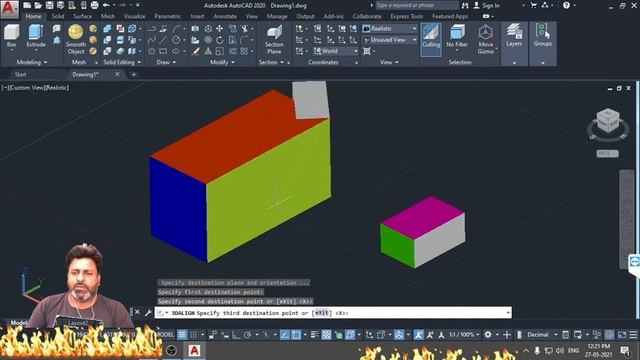Select the Box modeling tool
640x360 pixels.
[11, 36]
